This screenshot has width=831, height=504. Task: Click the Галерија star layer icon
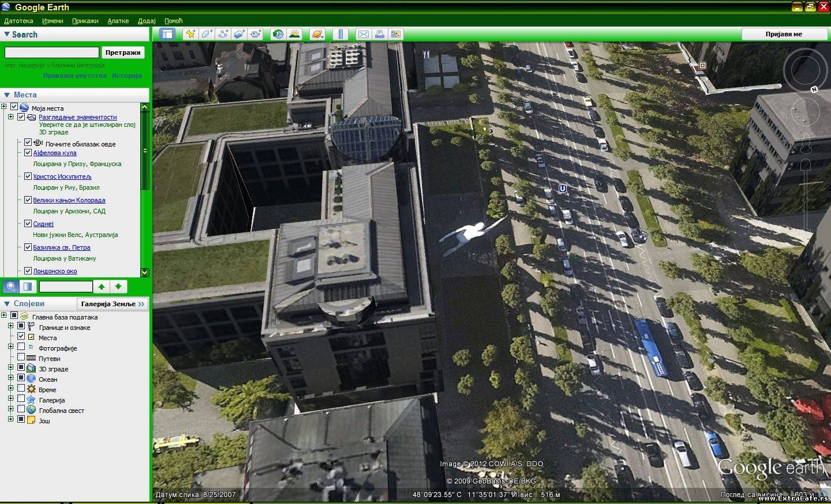(x=31, y=400)
